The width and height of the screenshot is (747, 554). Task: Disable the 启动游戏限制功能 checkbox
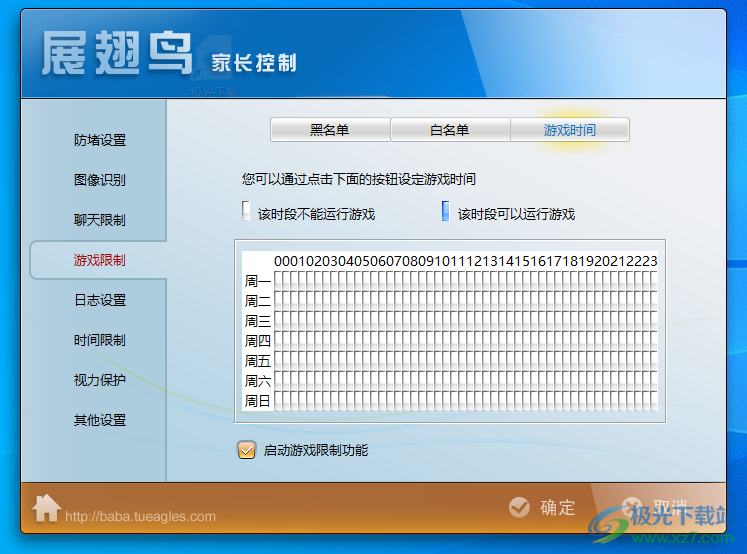[x=247, y=450]
